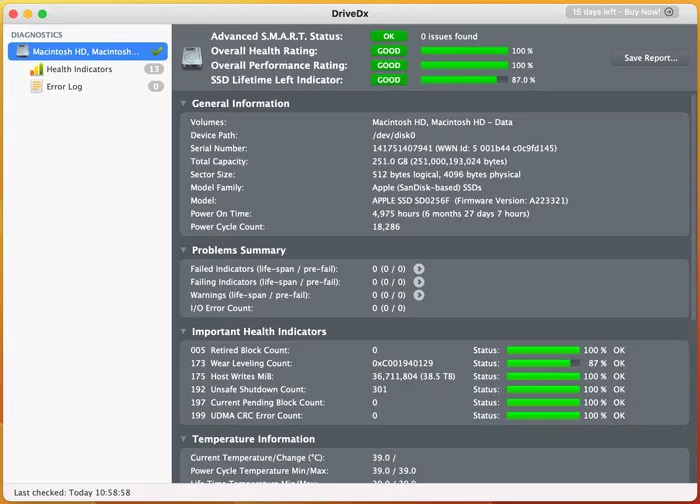Screen dimensions: 700x504
Task: Click the '15 days left - Buy Now!' button
Action: pyautogui.click(x=622, y=12)
